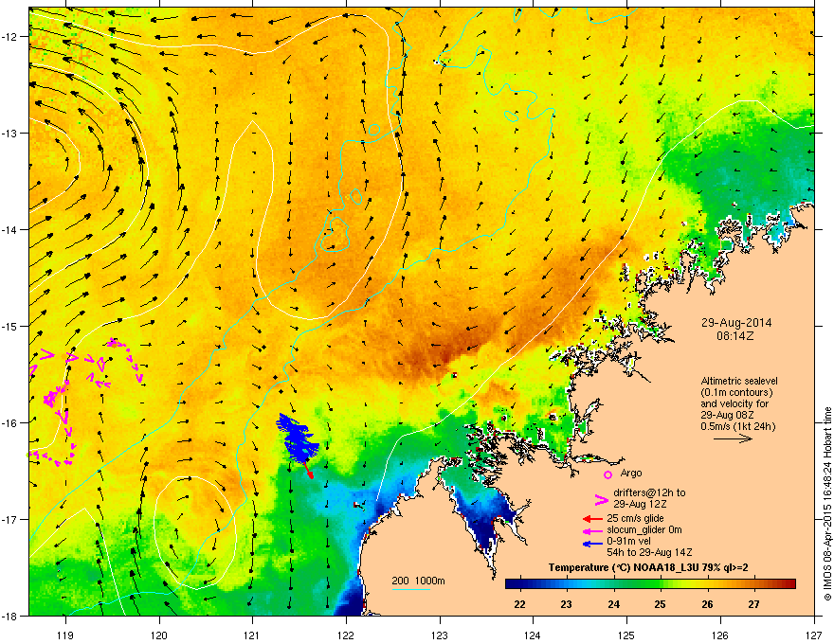Click the text (0.1m contours)

tap(736, 392)
